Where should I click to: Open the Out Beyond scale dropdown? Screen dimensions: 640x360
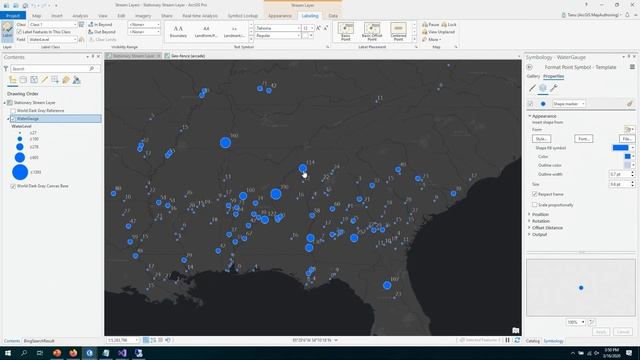144,32
